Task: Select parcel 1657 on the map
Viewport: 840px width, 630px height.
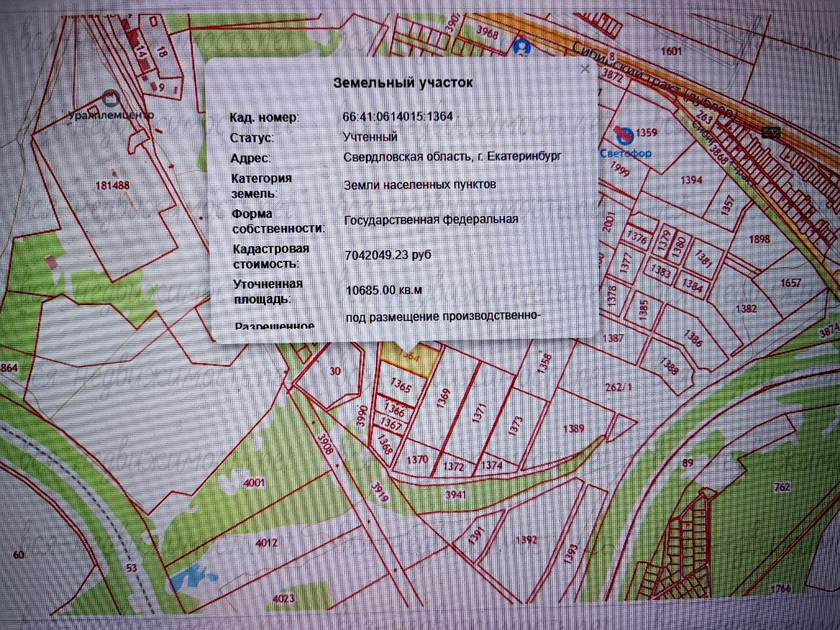Action: 791,282
